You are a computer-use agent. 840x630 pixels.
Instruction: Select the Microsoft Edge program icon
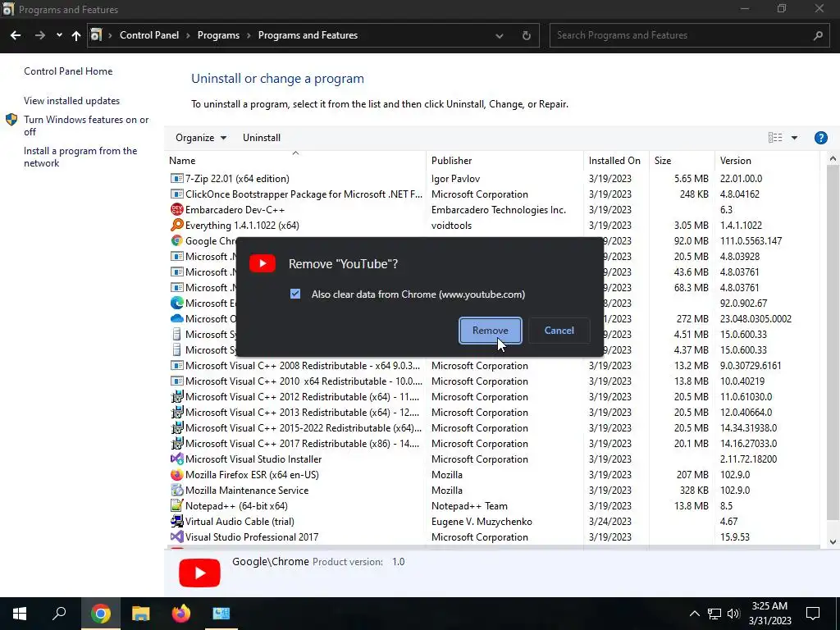pyautogui.click(x=176, y=303)
